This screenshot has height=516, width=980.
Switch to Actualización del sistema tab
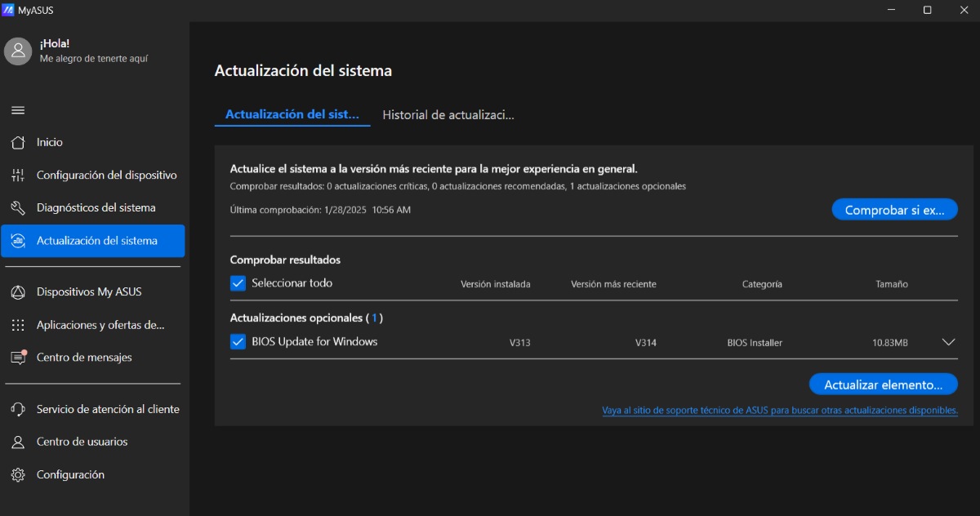(292, 114)
